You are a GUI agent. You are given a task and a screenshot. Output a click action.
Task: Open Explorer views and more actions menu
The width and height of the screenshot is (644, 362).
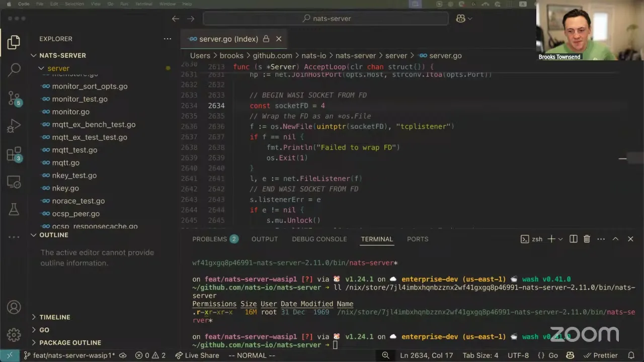click(168, 39)
